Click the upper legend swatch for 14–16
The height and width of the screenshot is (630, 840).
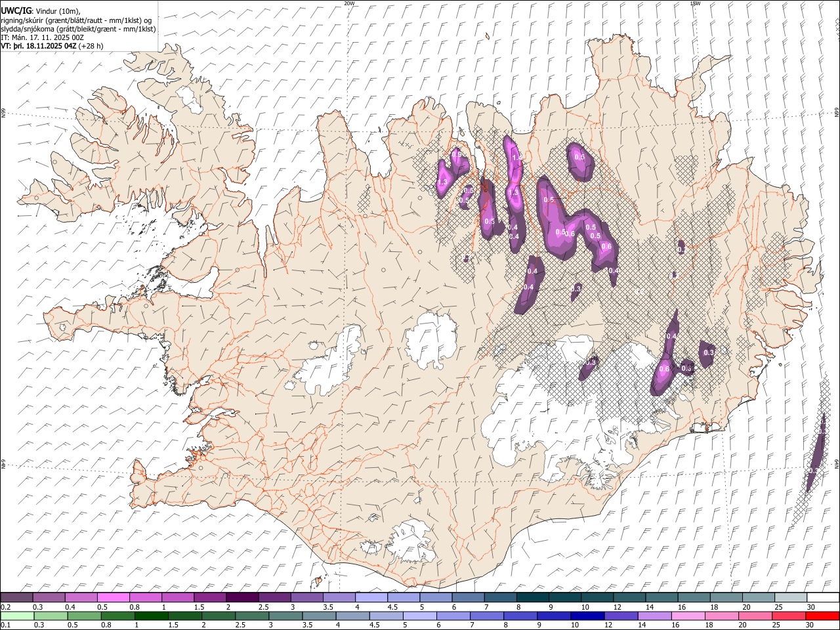point(661,597)
